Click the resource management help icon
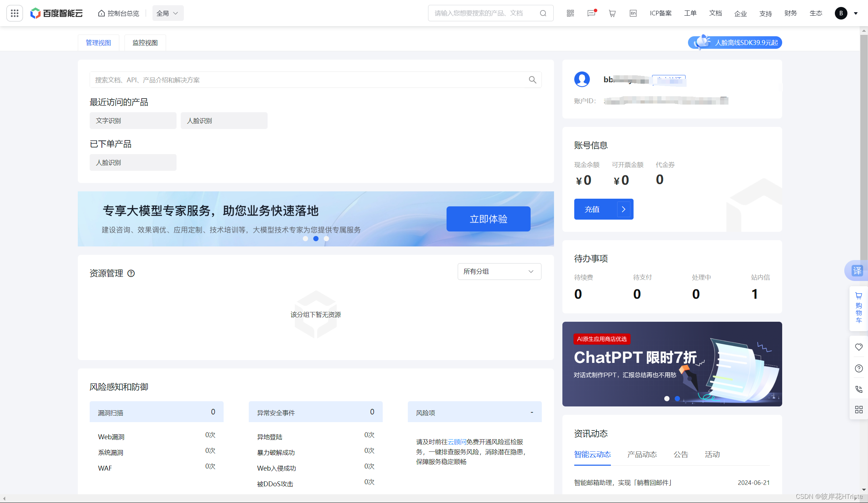Image resolution: width=868 pixels, height=503 pixels. pos(131,273)
